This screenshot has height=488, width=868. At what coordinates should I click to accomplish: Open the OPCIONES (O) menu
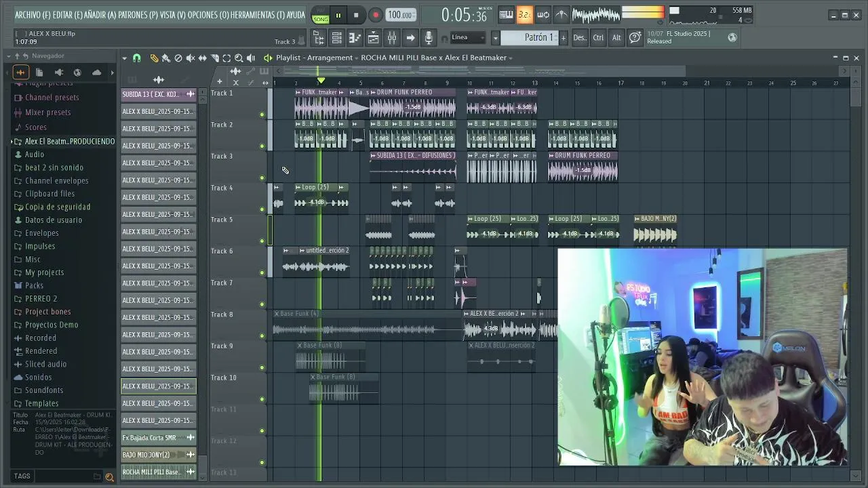[x=208, y=15]
